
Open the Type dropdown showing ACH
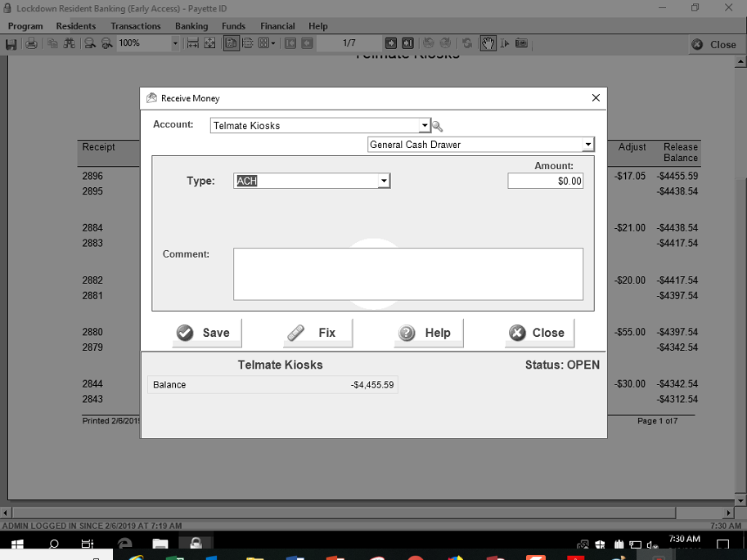point(384,181)
